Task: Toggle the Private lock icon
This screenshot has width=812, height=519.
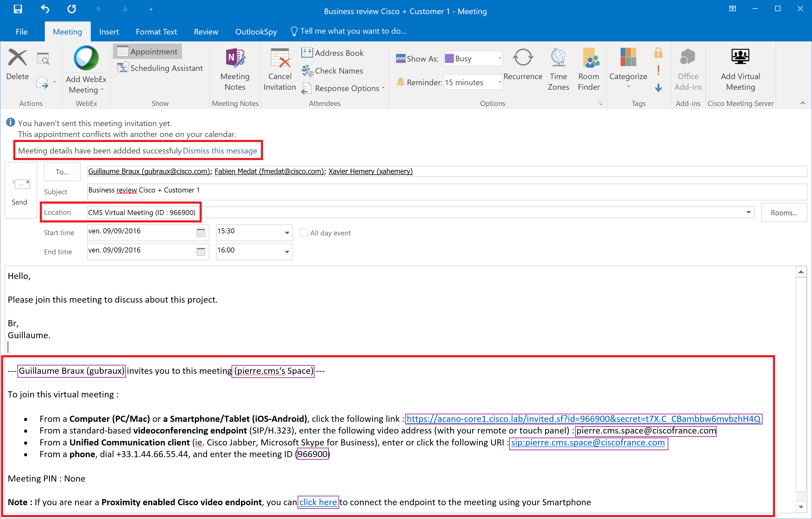Action: [x=658, y=53]
